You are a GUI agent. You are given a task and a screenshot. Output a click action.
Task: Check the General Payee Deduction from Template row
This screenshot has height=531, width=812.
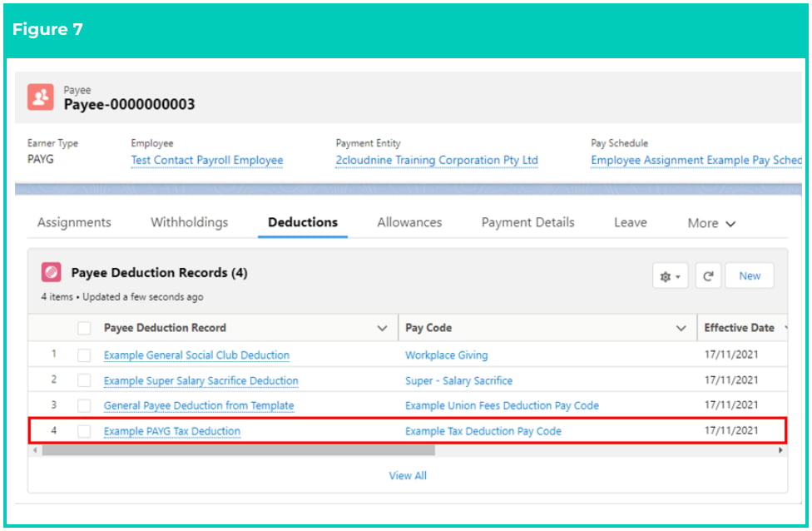[84, 405]
